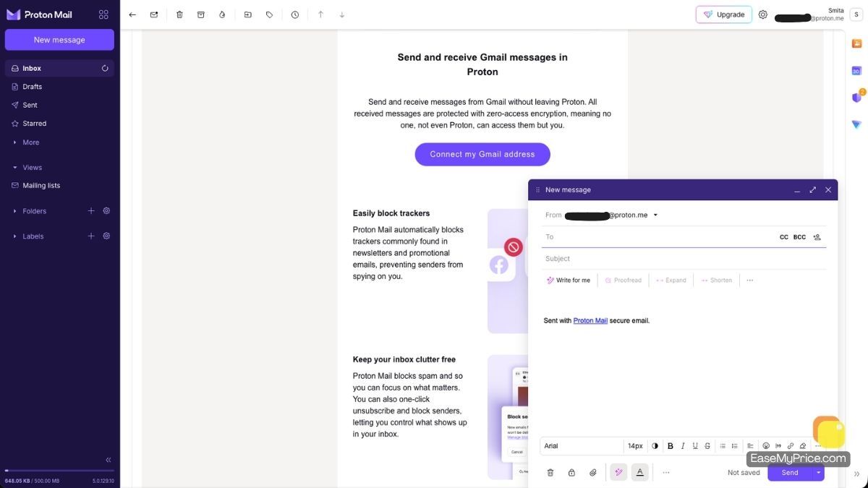Click Connect my Gmail address button
The image size is (868, 488).
[x=482, y=154]
